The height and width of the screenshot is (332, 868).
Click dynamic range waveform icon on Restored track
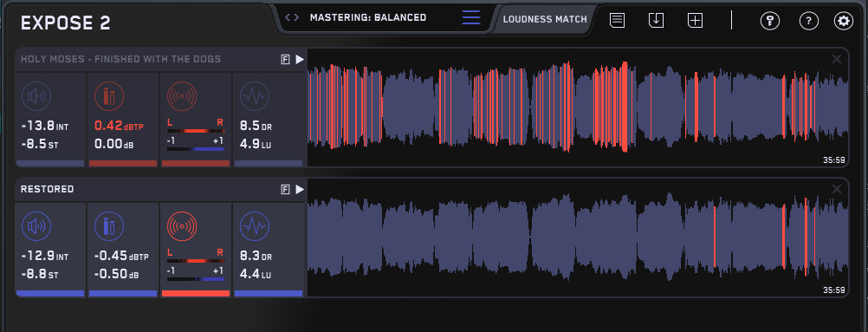tap(255, 226)
